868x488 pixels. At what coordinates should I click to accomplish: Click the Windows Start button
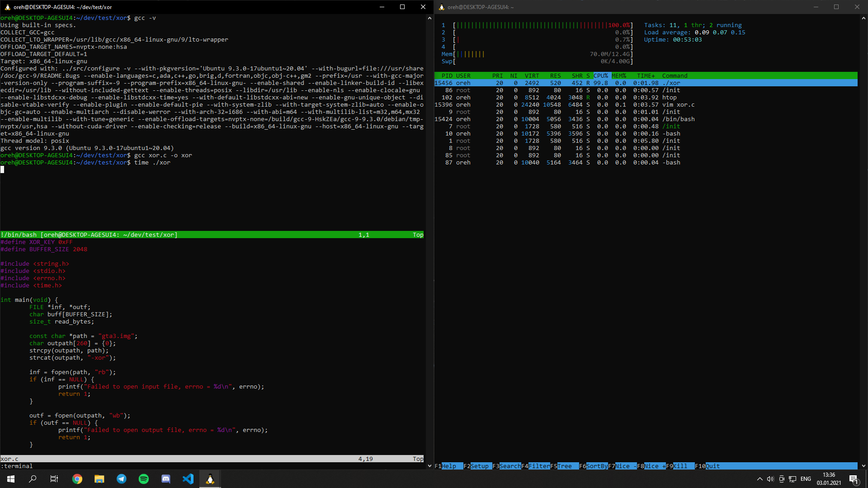11,479
